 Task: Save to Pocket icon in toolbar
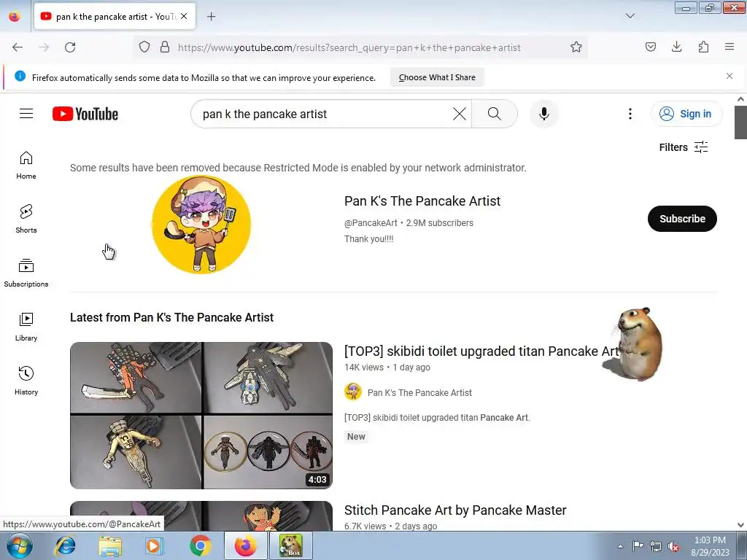click(650, 47)
